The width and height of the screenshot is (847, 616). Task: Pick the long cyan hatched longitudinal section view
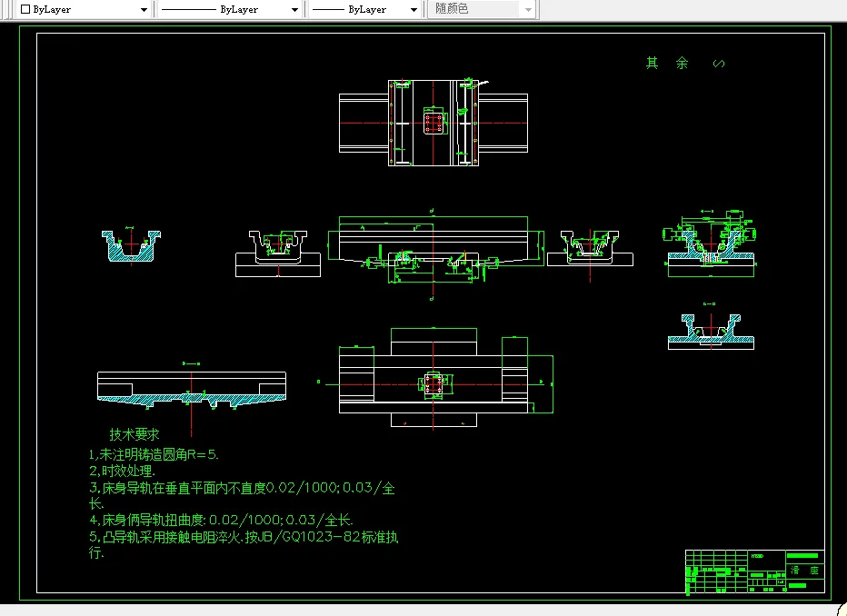coord(191,389)
